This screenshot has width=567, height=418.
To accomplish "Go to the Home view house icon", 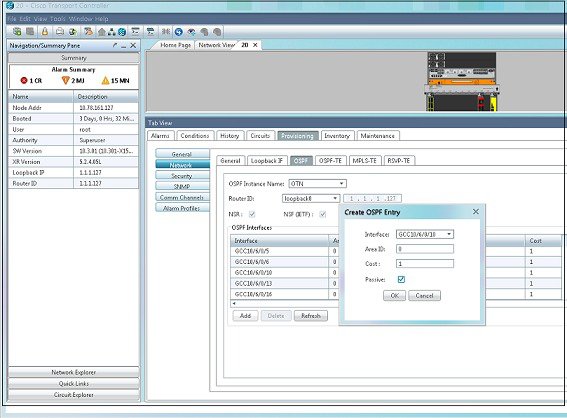I will (x=102, y=32).
